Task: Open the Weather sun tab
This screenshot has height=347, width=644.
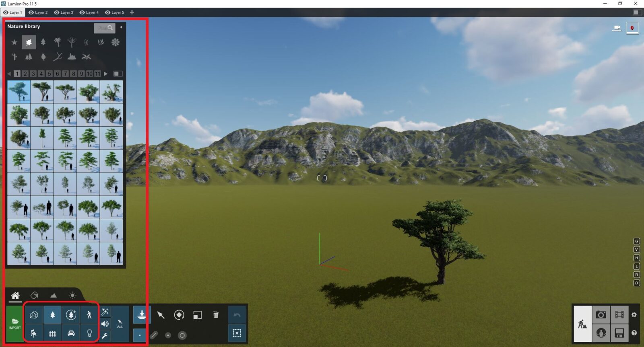Action: 72,296
